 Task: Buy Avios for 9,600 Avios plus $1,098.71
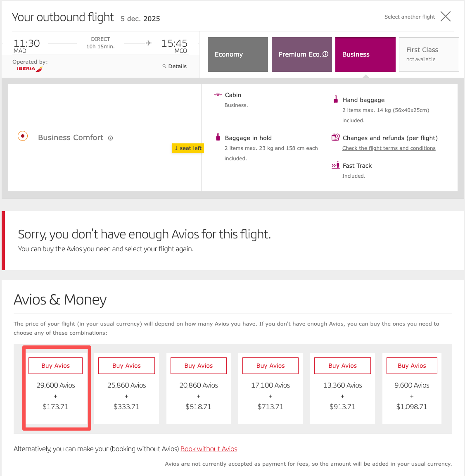[x=412, y=366]
